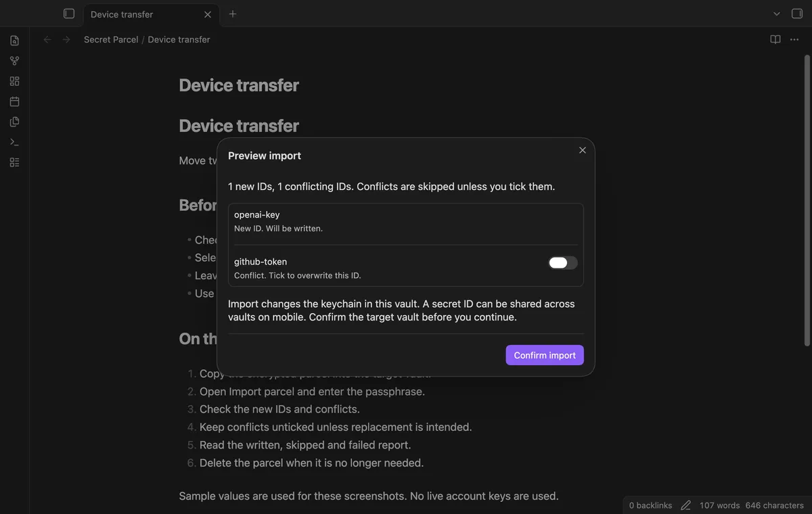Click the pencil editing mode status icon
The width and height of the screenshot is (812, 514).
click(685, 505)
